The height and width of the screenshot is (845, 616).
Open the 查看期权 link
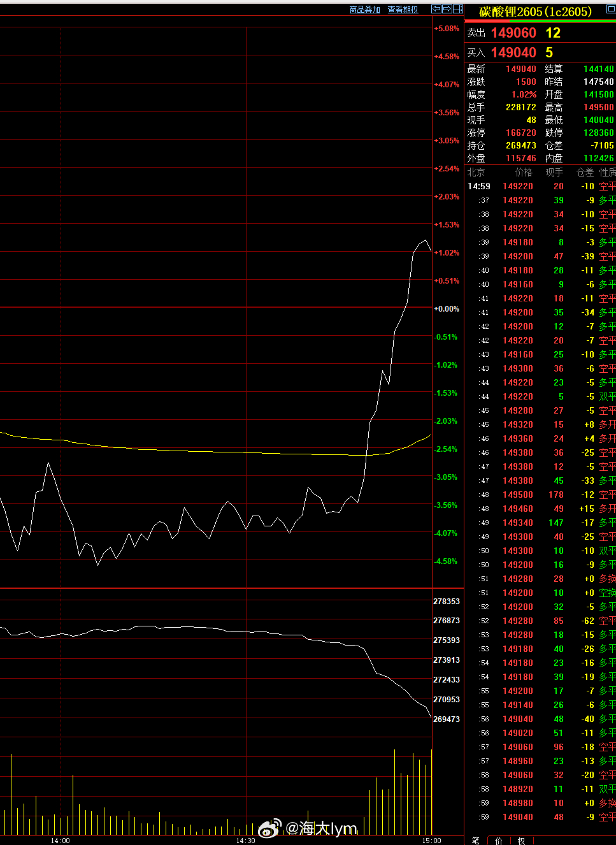(403, 10)
